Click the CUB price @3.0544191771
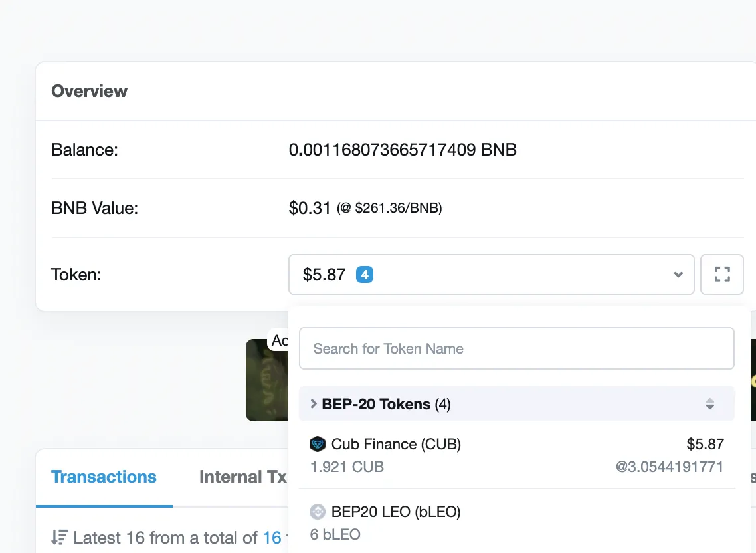 [x=670, y=467]
